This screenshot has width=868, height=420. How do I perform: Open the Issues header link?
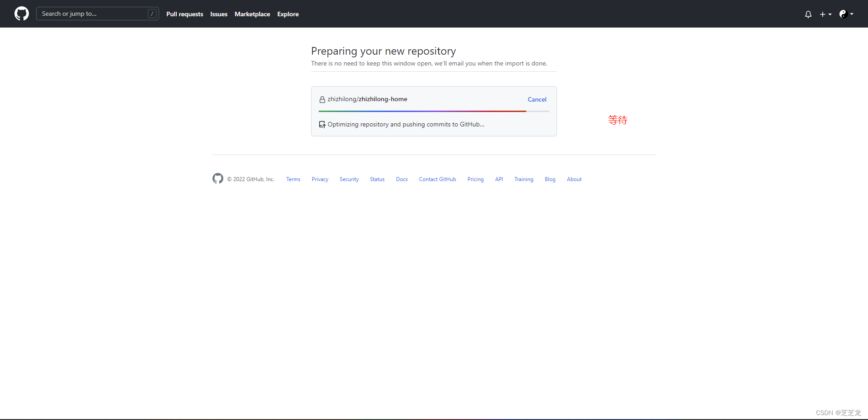click(219, 14)
